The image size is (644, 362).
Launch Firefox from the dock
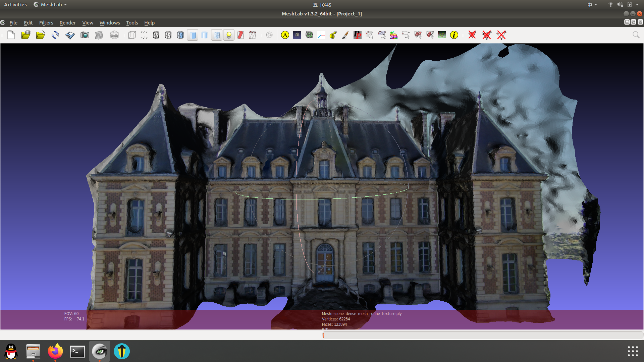pos(55,351)
